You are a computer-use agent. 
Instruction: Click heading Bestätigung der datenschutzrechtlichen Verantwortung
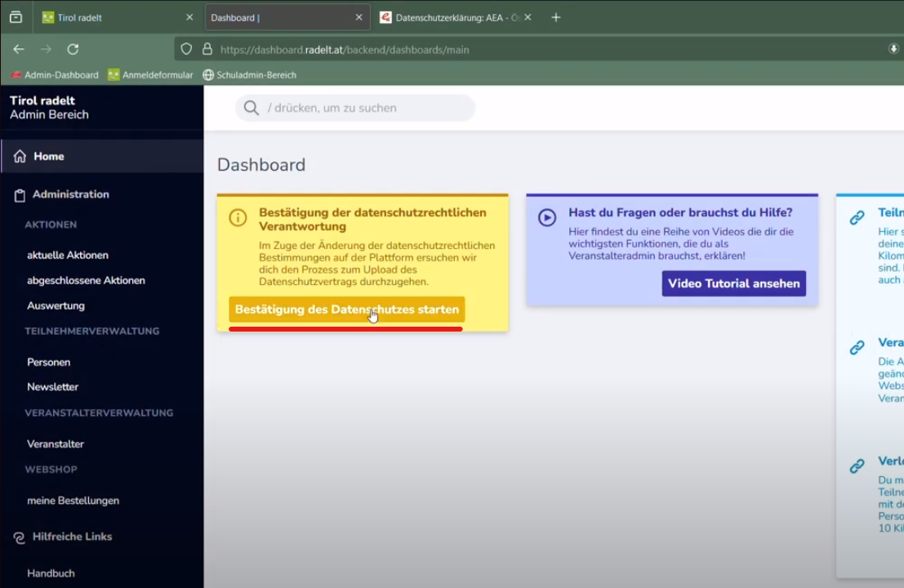point(372,219)
